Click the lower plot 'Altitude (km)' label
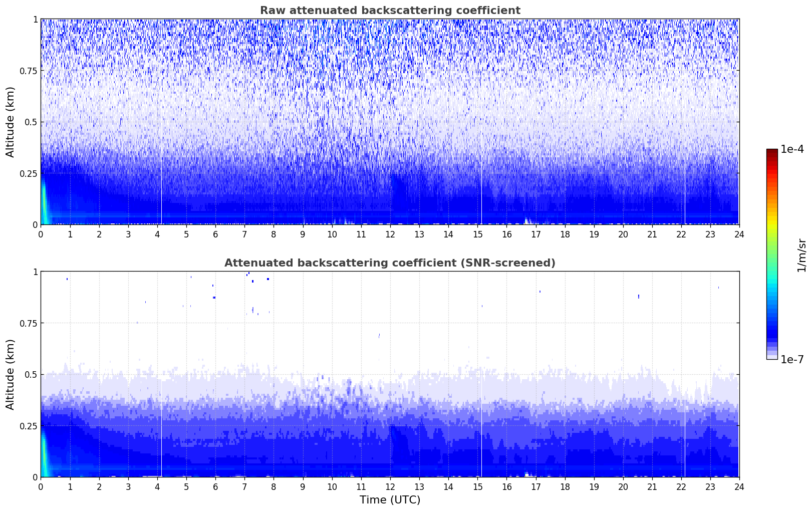This screenshot has width=812, height=511. [x=11, y=374]
